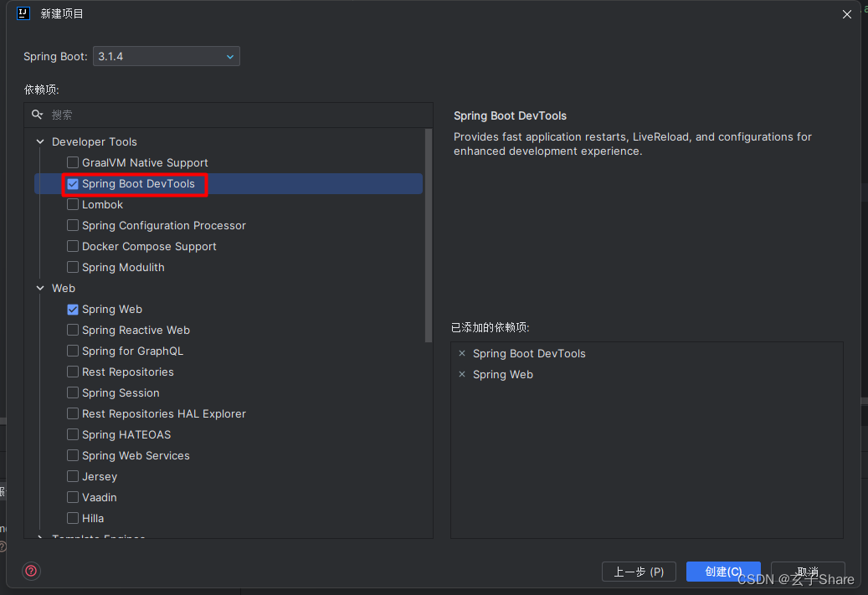868x595 pixels.
Task: Open the Spring Boot version dropdown
Action: click(x=166, y=56)
